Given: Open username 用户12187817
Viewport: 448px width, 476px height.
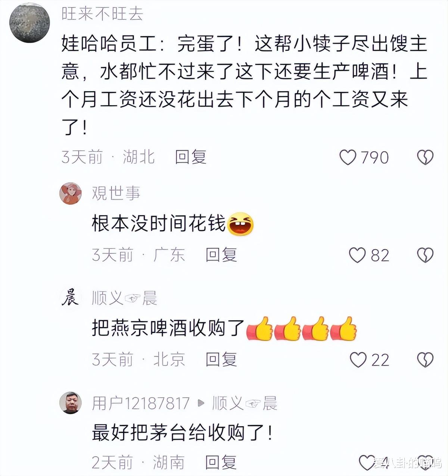Looking at the screenshot, I should [141, 403].
